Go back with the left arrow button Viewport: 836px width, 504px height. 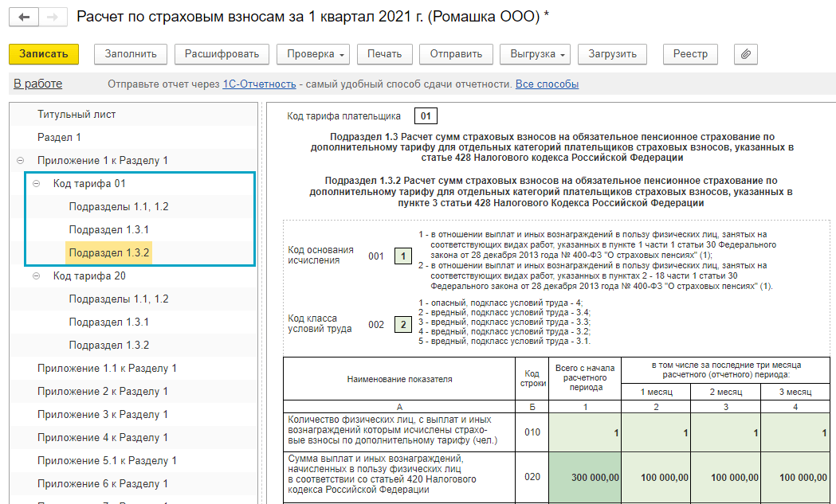tap(24, 17)
